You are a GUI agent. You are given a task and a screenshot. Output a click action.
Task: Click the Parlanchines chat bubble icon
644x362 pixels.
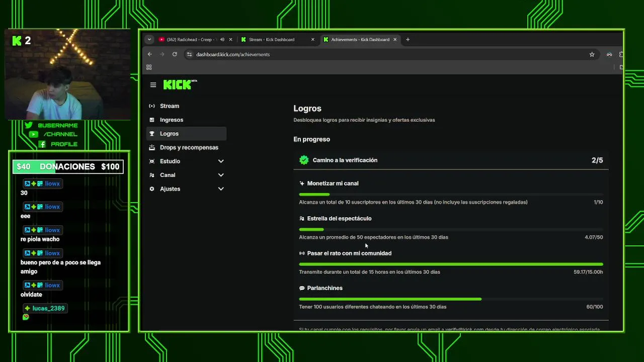(x=302, y=288)
